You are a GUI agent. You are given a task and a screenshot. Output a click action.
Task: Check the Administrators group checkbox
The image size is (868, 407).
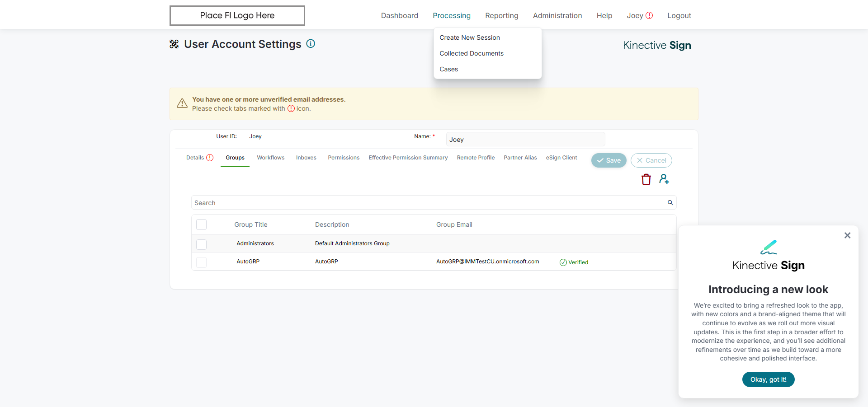point(202,244)
